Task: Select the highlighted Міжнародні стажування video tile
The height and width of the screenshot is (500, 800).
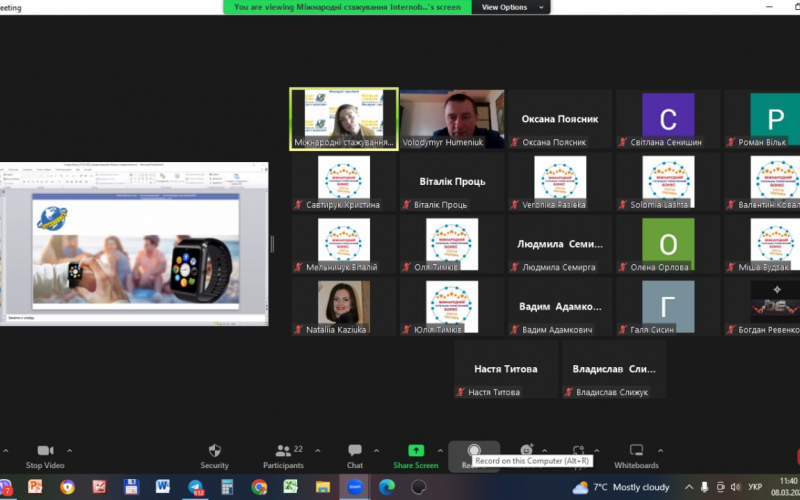Action: [344, 119]
